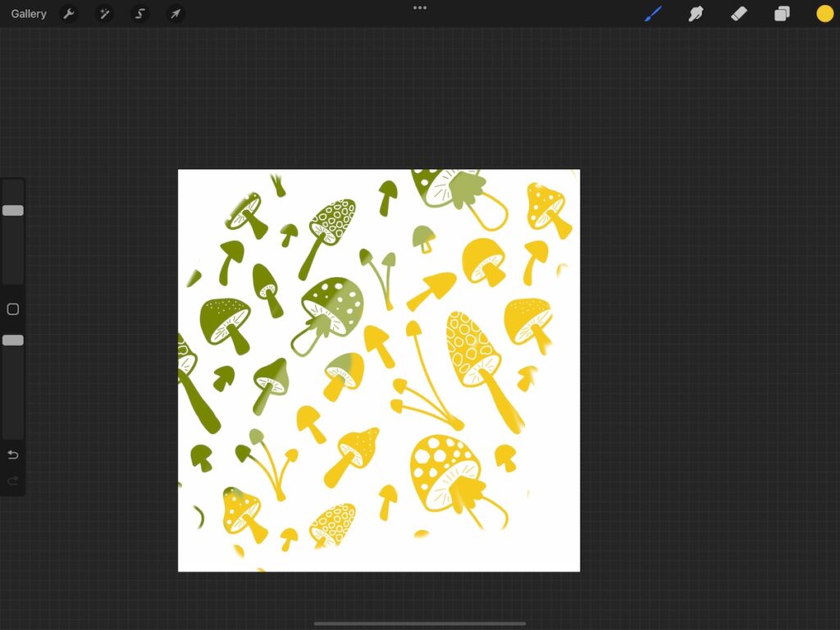This screenshot has width=840, height=630.
Task: Return to the Gallery
Action: click(28, 13)
